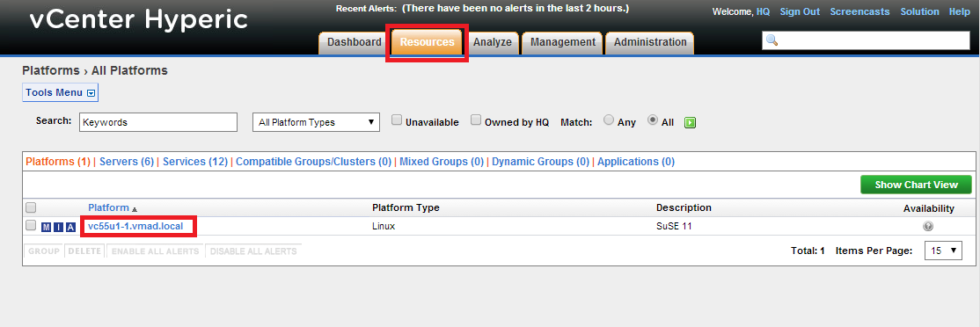Click the Total: 1 text
The width and height of the screenshot is (980, 327).
click(808, 251)
